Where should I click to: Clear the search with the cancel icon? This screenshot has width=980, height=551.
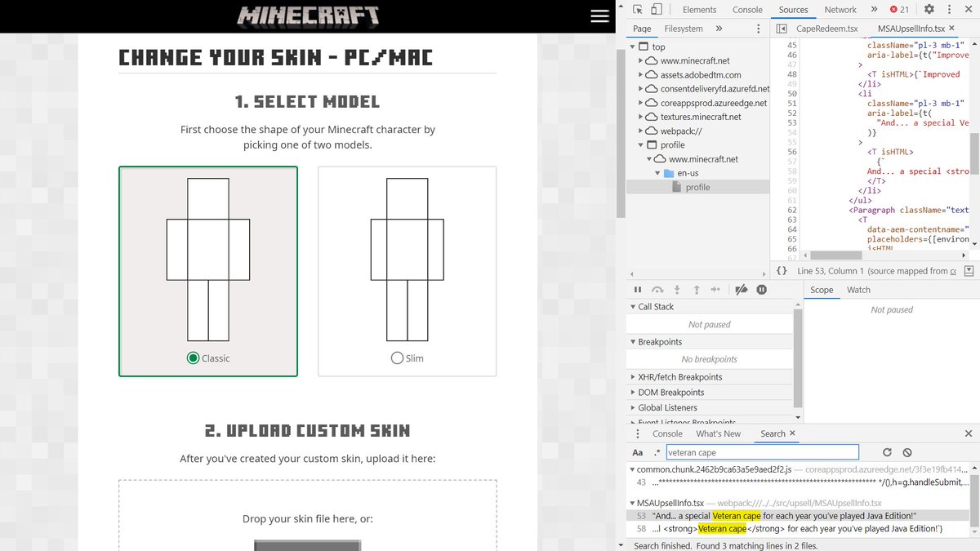coord(907,452)
